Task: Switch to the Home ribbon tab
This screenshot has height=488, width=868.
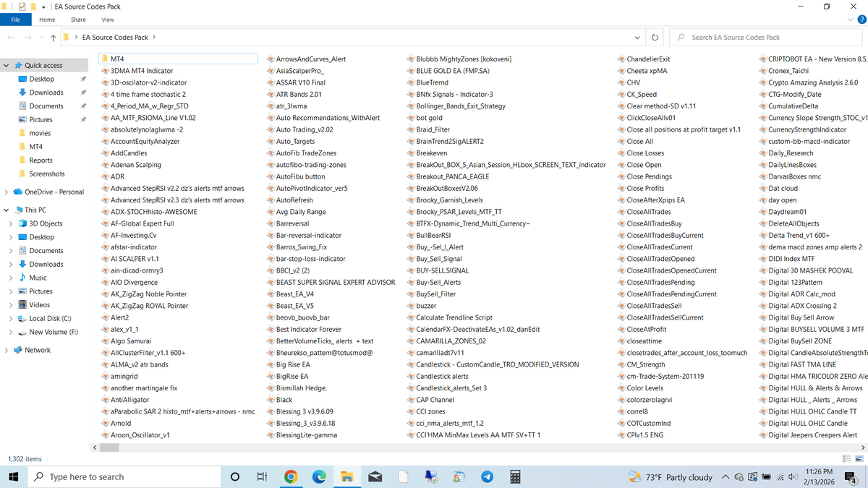Action: [47, 20]
